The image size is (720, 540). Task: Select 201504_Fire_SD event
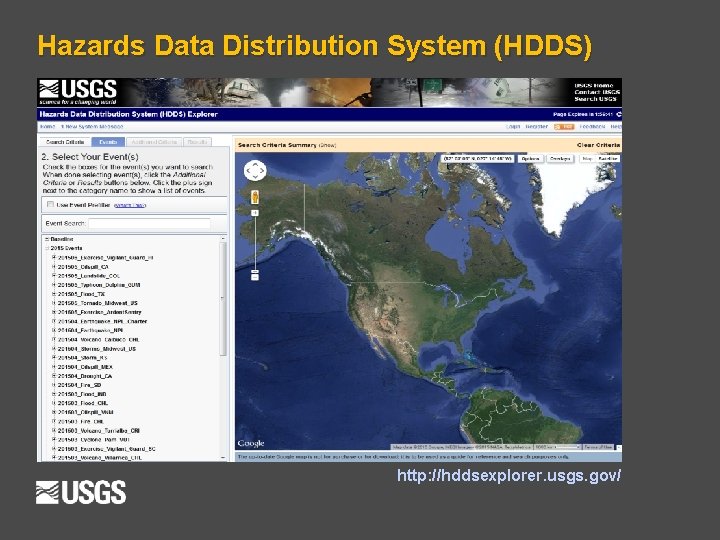(79, 385)
